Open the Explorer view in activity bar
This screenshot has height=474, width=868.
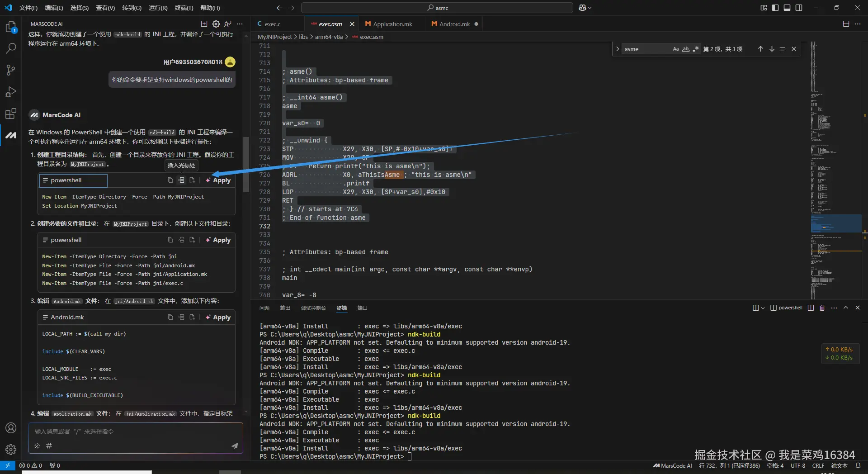click(x=11, y=27)
